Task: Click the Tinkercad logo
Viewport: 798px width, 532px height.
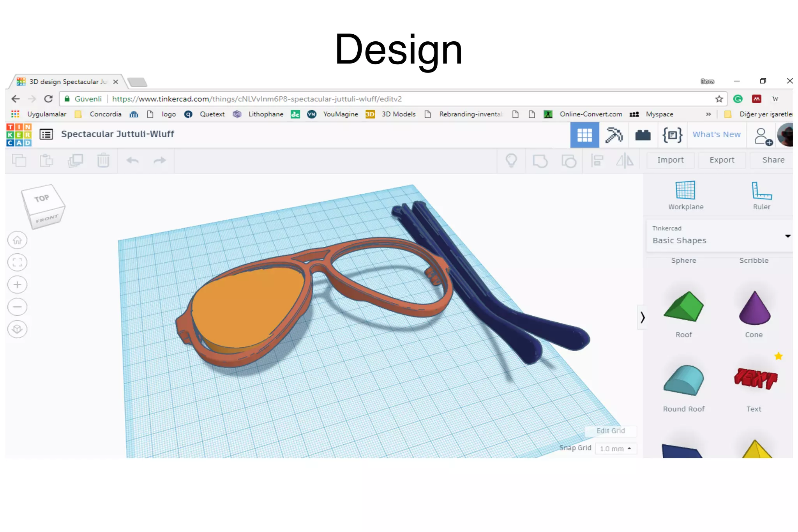Action: tap(19, 135)
